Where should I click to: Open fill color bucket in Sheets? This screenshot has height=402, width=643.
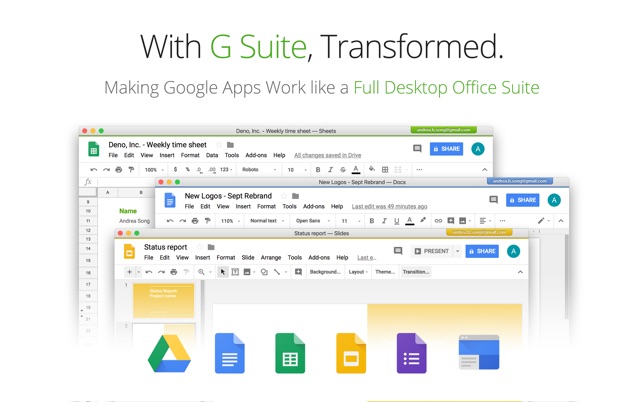(372, 169)
